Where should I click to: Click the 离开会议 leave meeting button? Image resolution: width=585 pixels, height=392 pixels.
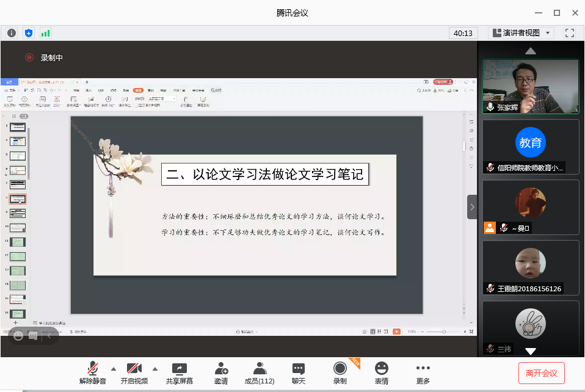click(541, 372)
